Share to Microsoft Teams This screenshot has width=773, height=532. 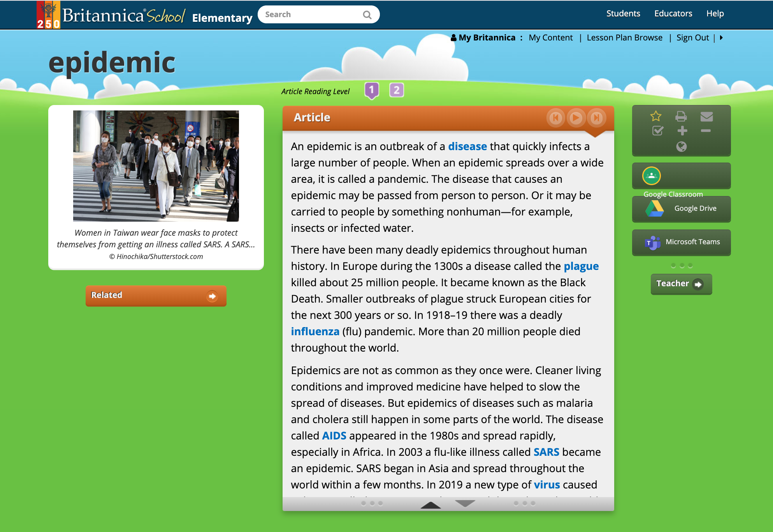point(681,242)
